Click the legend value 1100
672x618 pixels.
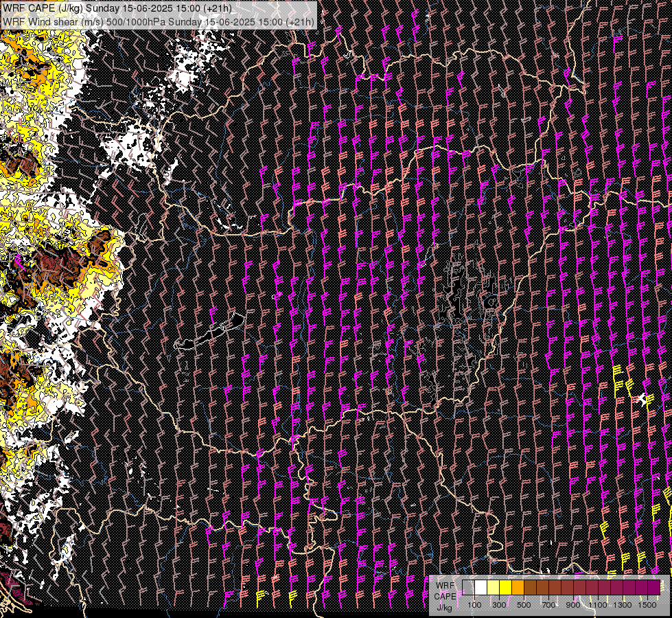pos(597,605)
